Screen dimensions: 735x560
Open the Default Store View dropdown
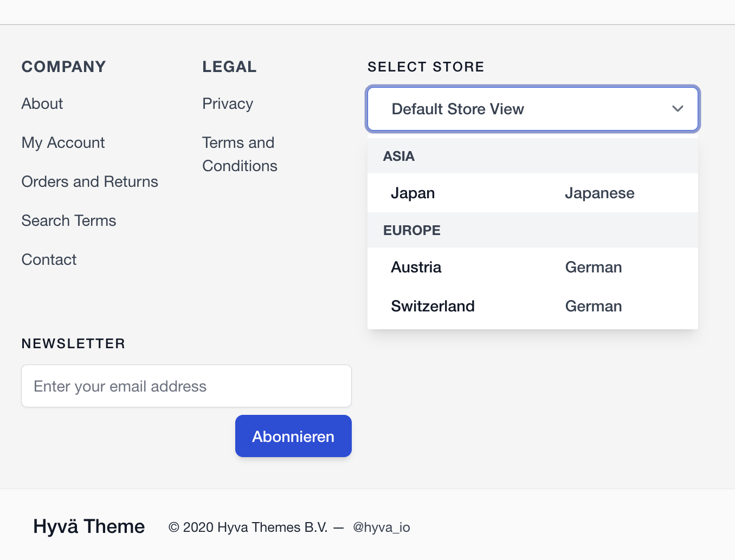533,109
